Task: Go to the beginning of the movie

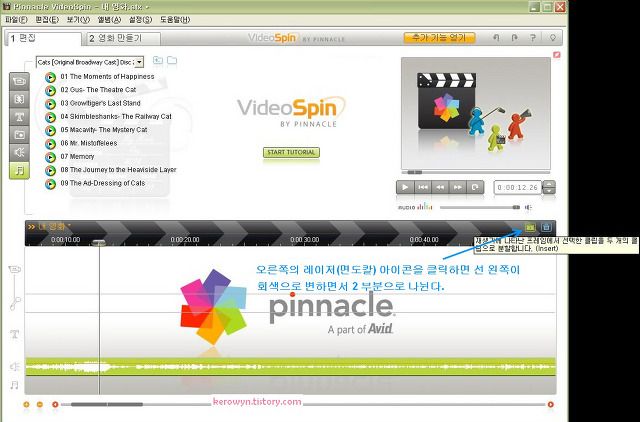Action: pos(423,187)
